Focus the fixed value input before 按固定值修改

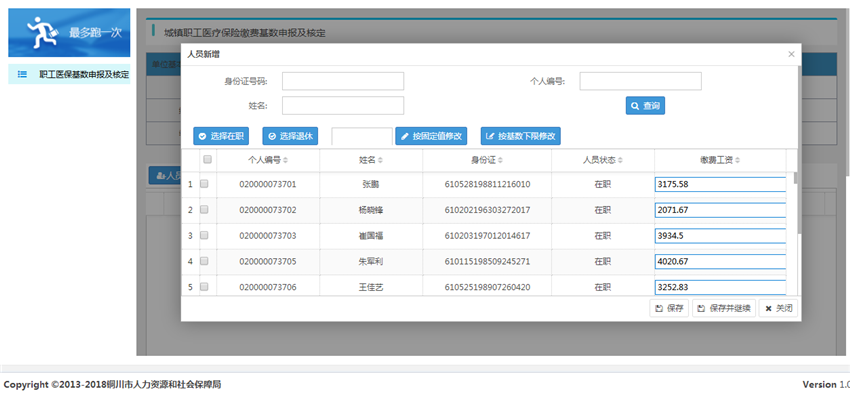click(x=362, y=137)
